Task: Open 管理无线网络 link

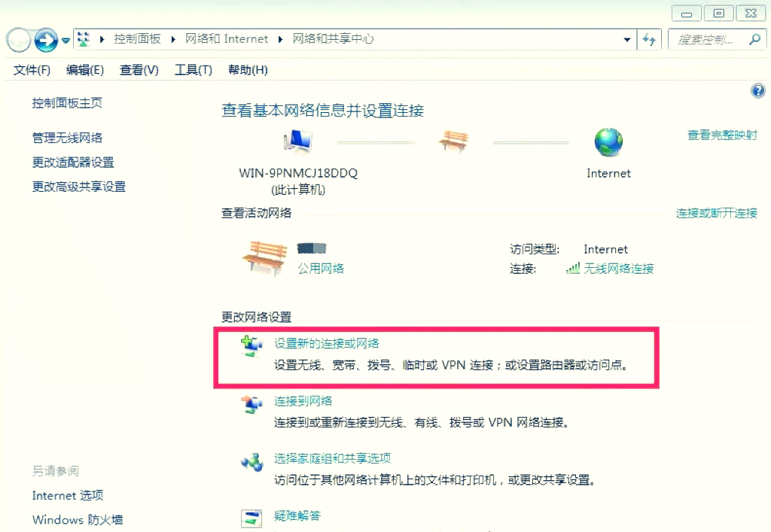Action: [x=67, y=138]
